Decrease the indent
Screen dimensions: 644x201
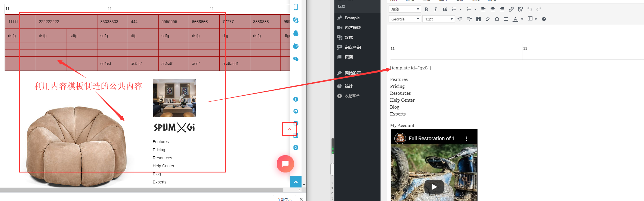pyautogui.click(x=460, y=19)
